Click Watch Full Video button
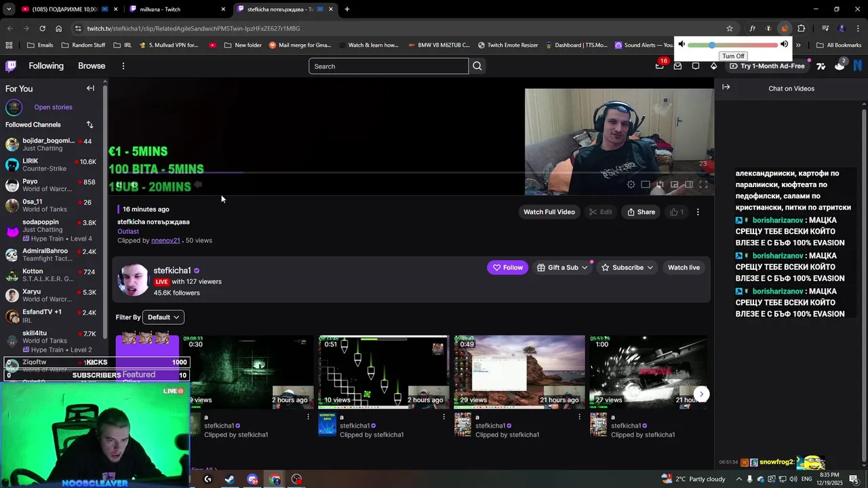This screenshot has width=868, height=488. [x=549, y=212]
